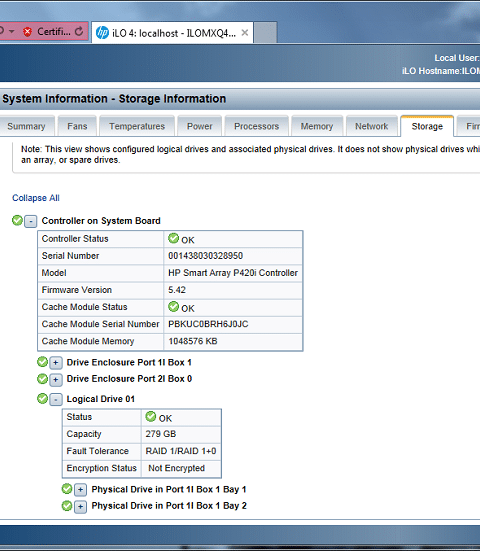The image size is (480, 551).
Task: Collapse the Logical Drive 01 section
Action: click(56, 400)
